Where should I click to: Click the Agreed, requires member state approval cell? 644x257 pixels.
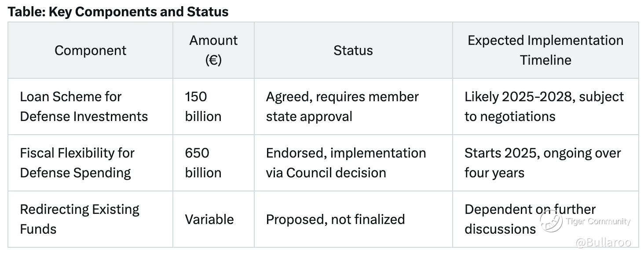pos(342,106)
